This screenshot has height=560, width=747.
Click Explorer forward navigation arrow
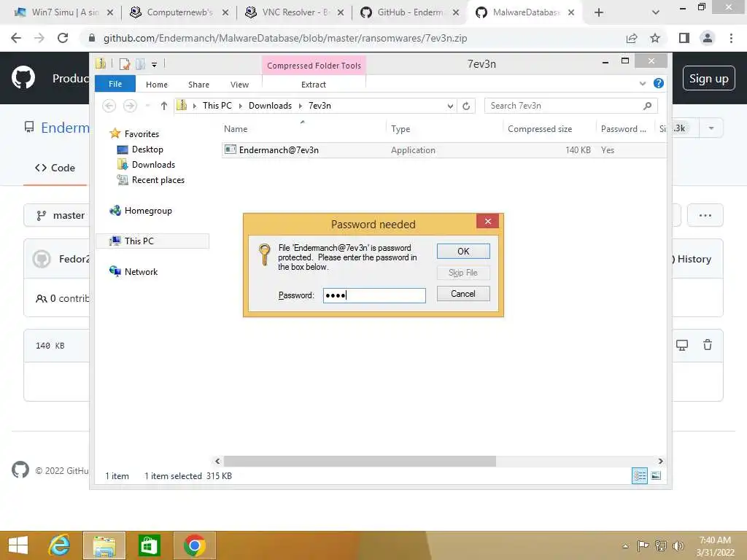point(130,105)
